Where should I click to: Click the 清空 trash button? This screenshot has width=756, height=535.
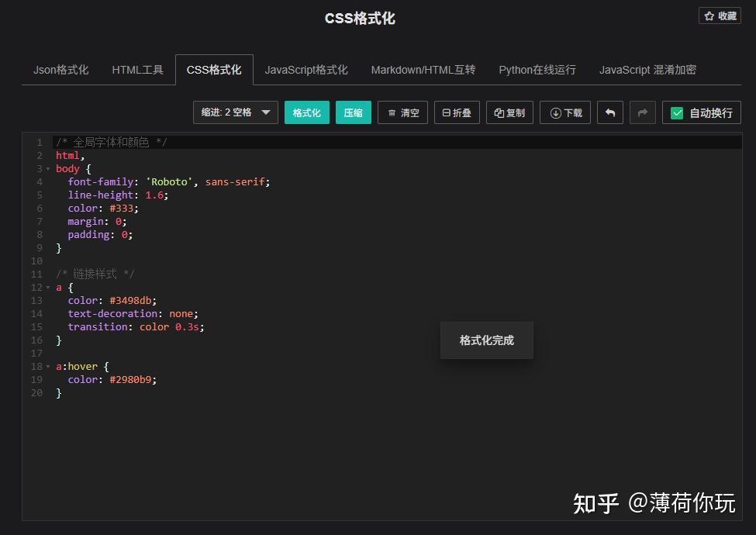coord(402,112)
